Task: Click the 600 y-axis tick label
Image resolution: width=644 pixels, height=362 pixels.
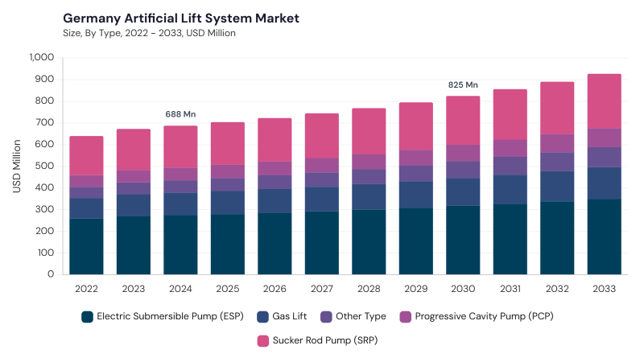Action: click(x=44, y=144)
